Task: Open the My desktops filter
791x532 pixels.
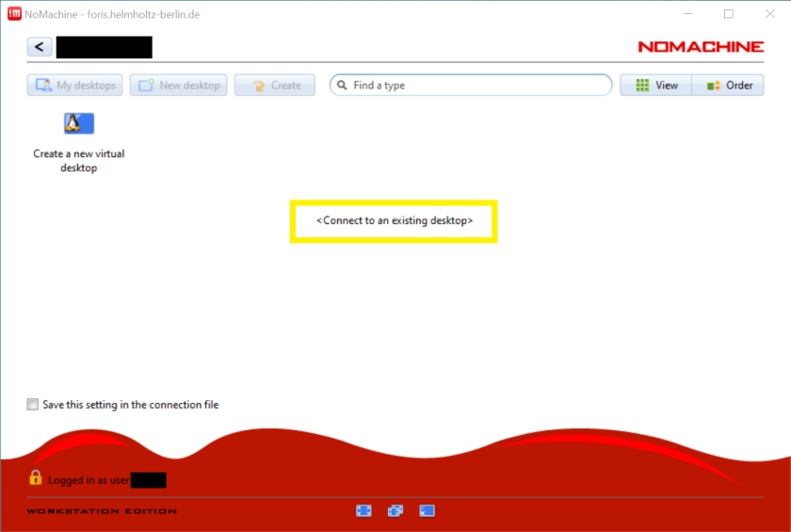Action: coord(75,85)
